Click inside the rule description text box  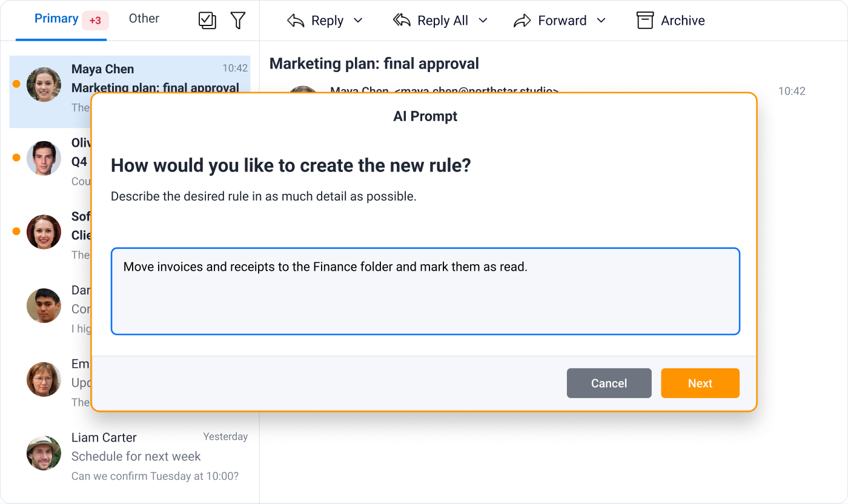pos(425,291)
